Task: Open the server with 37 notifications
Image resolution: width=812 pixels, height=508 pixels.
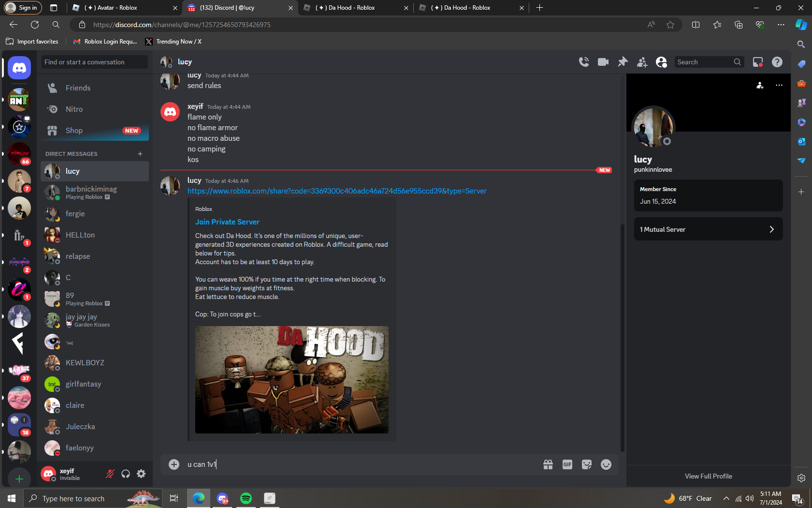Action: 19,371
